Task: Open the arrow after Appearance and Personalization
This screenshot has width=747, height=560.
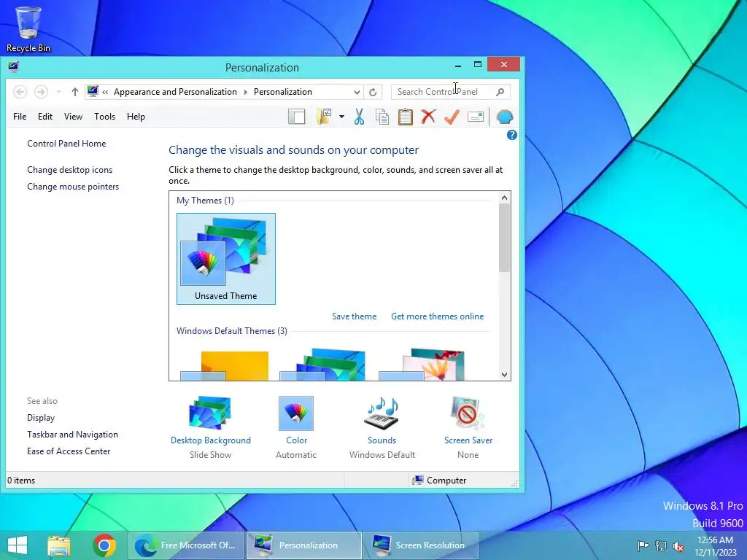Action: 246,92
